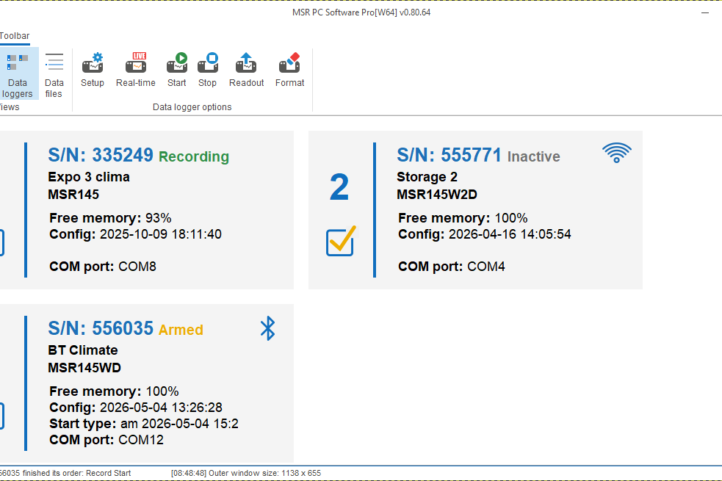Click the Wi-Fi icon on logger 555771
The height and width of the screenshot is (481, 722).
(x=617, y=152)
